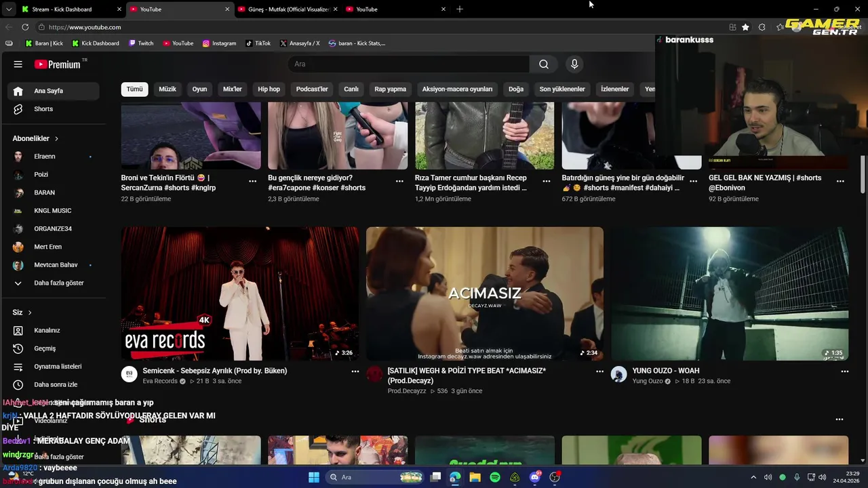868x488 pixels.
Task: Select the Son yüklenenler filter chip
Action: [562, 89]
